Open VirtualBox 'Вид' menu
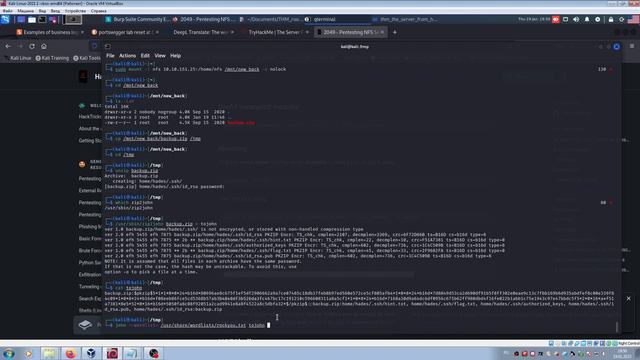640x360 pixels. [42, 11]
